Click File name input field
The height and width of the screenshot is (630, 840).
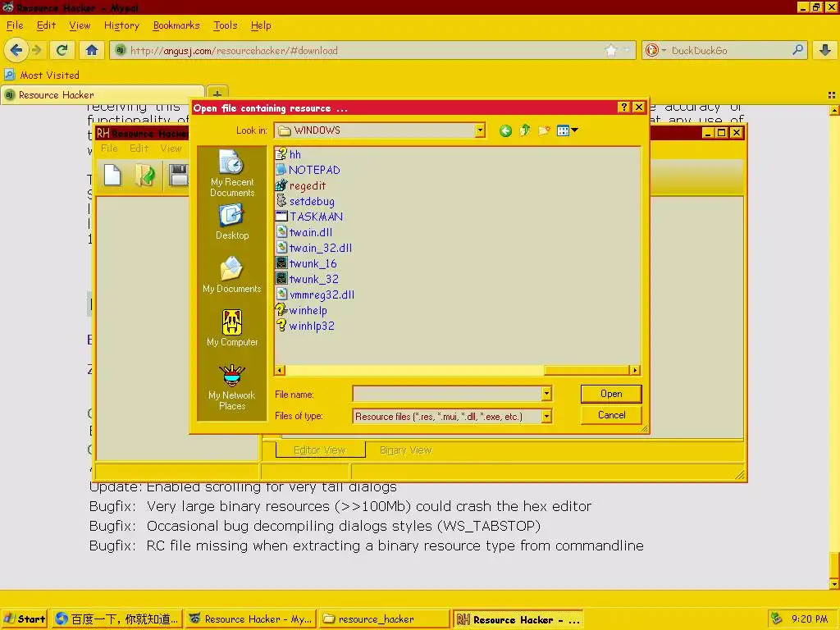click(447, 394)
